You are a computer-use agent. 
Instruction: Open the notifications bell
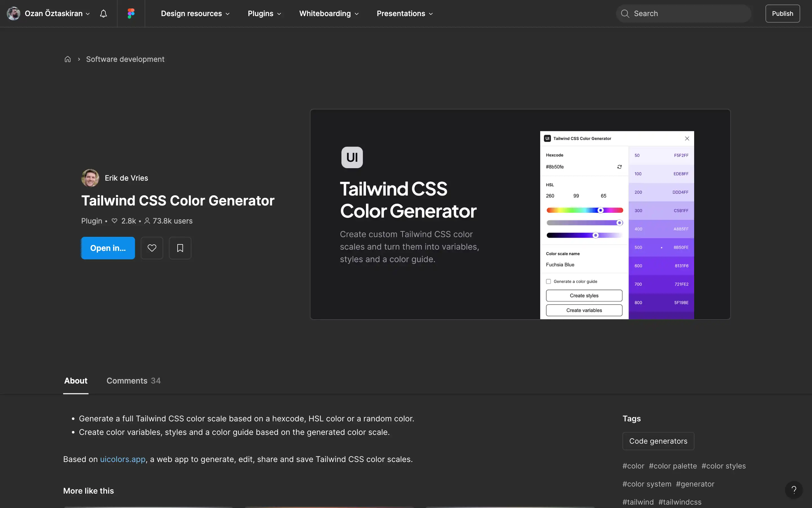[x=103, y=14]
